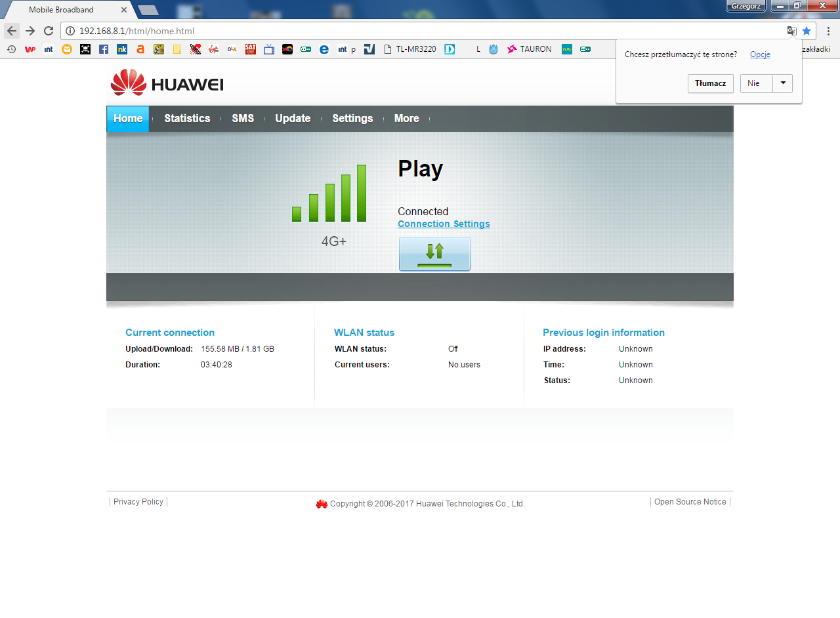Click the Current connection heading
840x618 pixels.
click(x=170, y=333)
